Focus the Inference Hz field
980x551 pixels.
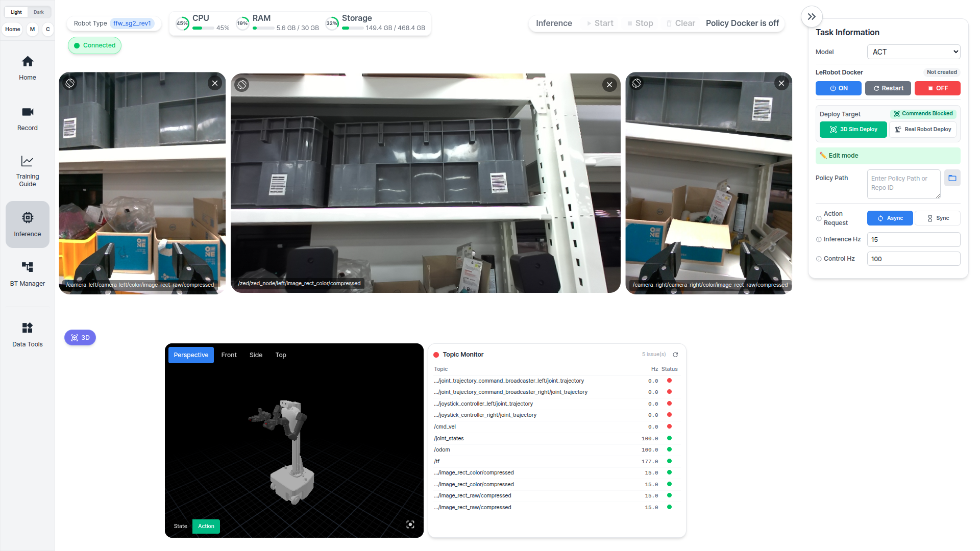914,239
